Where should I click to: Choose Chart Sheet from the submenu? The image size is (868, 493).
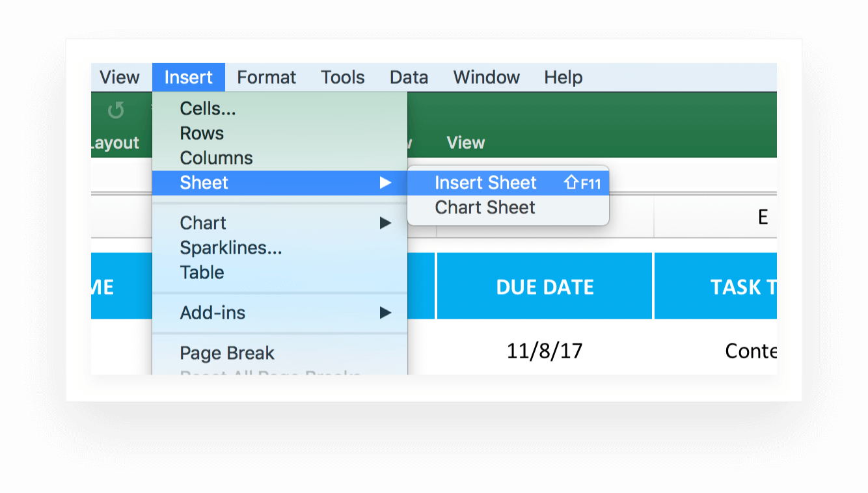pyautogui.click(x=485, y=207)
